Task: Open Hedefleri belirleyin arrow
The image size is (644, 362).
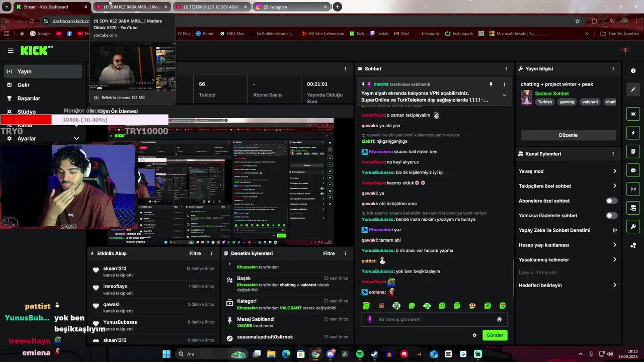Action: point(614,285)
